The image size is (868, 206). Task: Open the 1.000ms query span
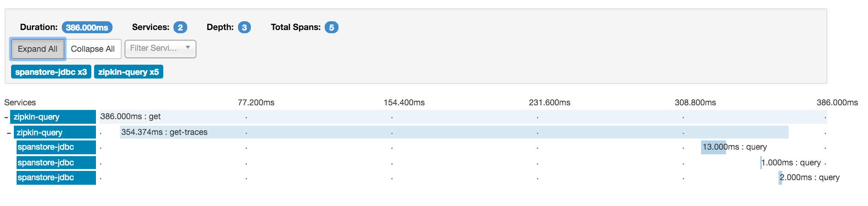coord(761,163)
